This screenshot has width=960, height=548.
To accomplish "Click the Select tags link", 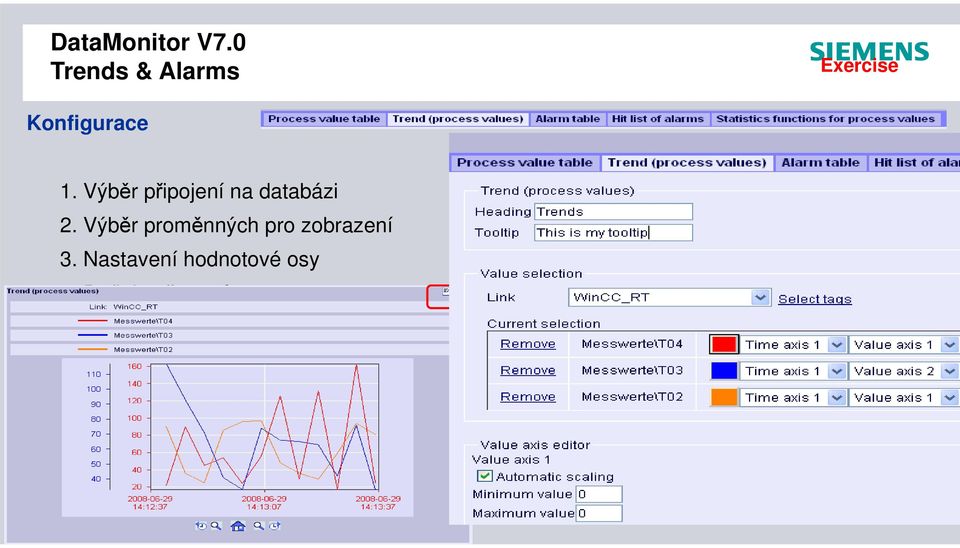I will 814,299.
